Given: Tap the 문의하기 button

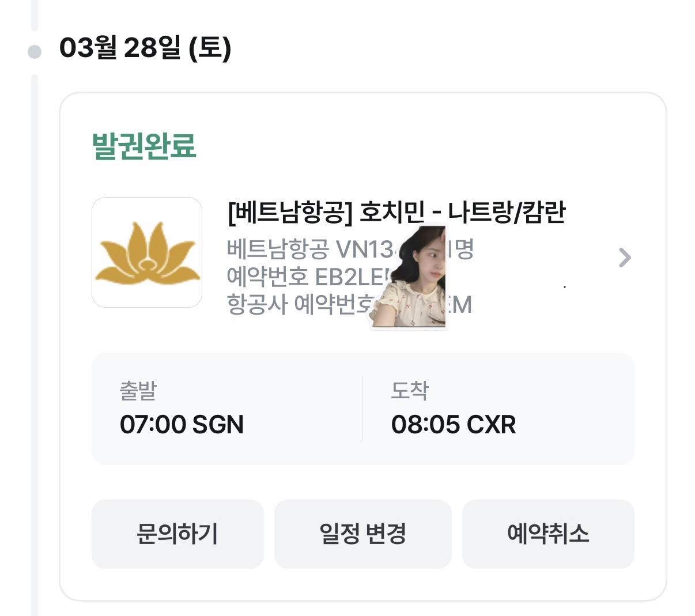Looking at the screenshot, I should (177, 534).
